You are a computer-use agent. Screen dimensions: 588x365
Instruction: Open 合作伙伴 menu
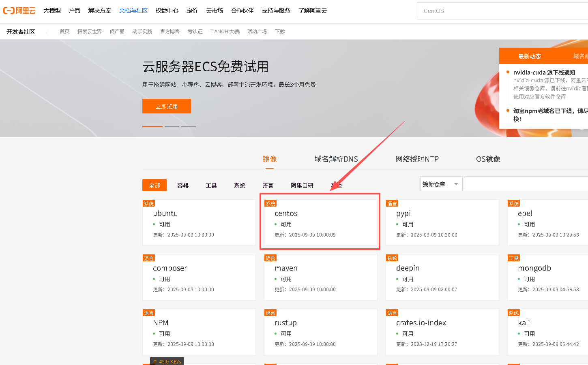(242, 11)
